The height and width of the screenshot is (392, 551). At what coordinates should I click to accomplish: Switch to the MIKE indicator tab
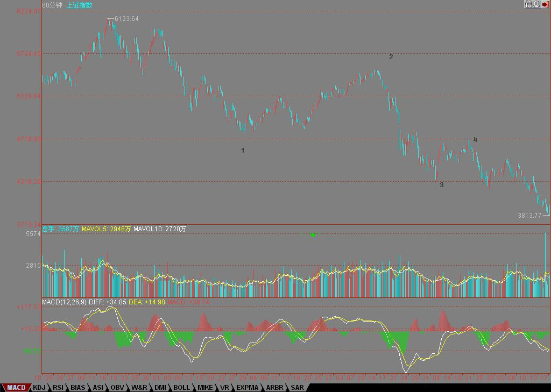pos(205,388)
